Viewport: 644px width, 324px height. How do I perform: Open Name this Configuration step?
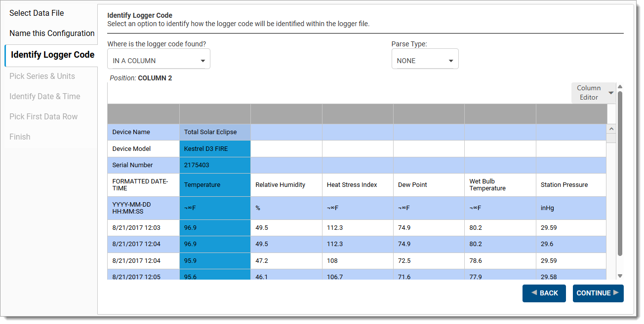(52, 33)
